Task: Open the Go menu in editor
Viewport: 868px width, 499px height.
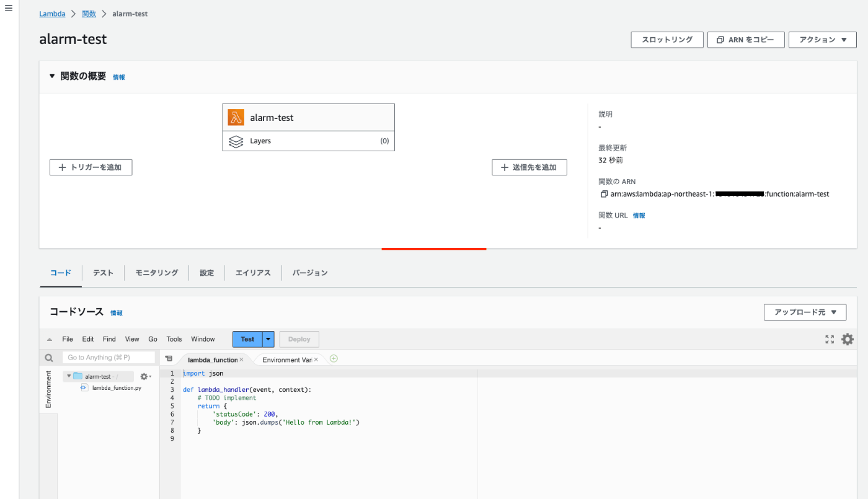Action: 153,339
